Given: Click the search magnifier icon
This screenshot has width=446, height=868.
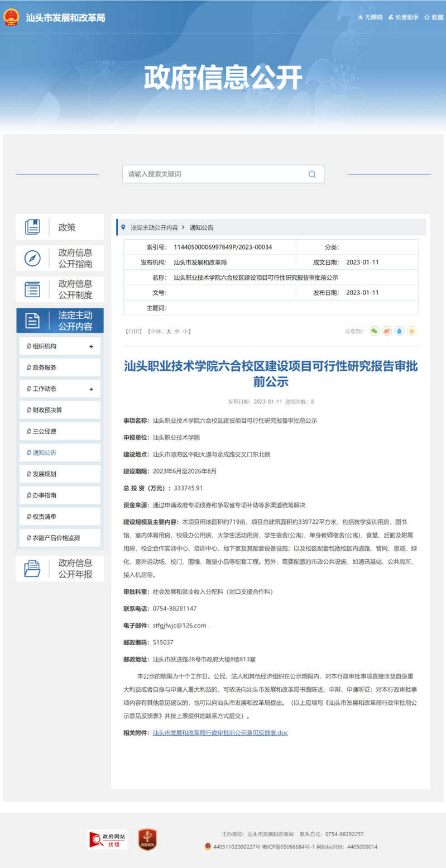Looking at the screenshot, I should tap(312, 174).
